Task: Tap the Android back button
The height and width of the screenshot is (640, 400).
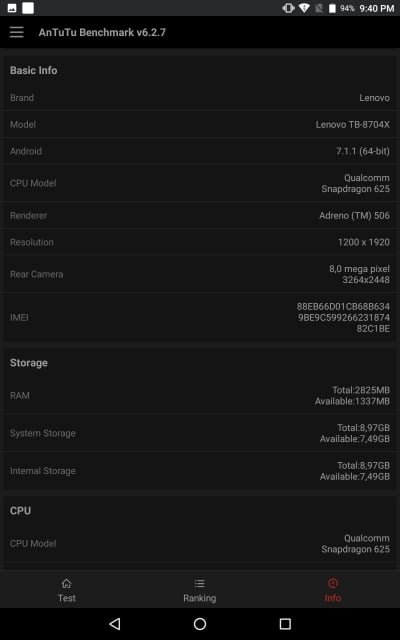Action: point(115,624)
